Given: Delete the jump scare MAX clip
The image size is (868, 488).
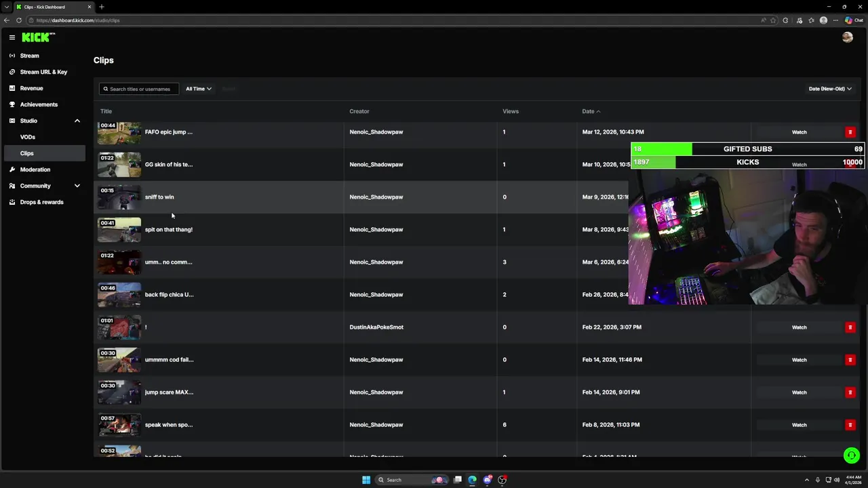Looking at the screenshot, I should point(850,392).
